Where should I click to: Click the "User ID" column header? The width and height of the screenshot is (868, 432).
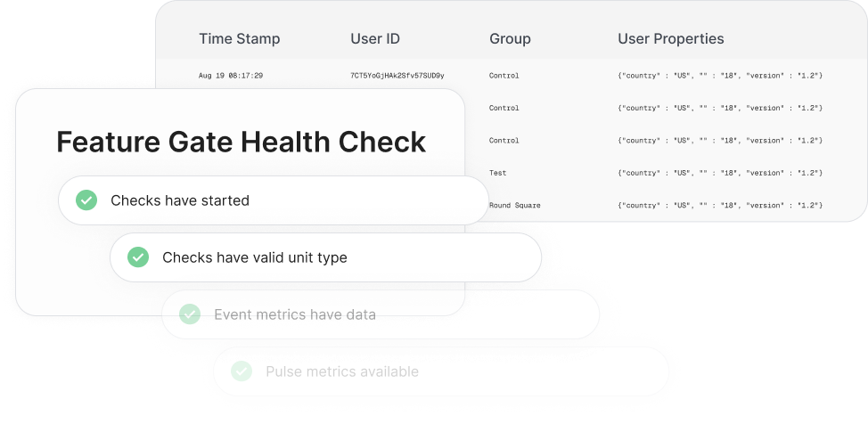coord(375,38)
